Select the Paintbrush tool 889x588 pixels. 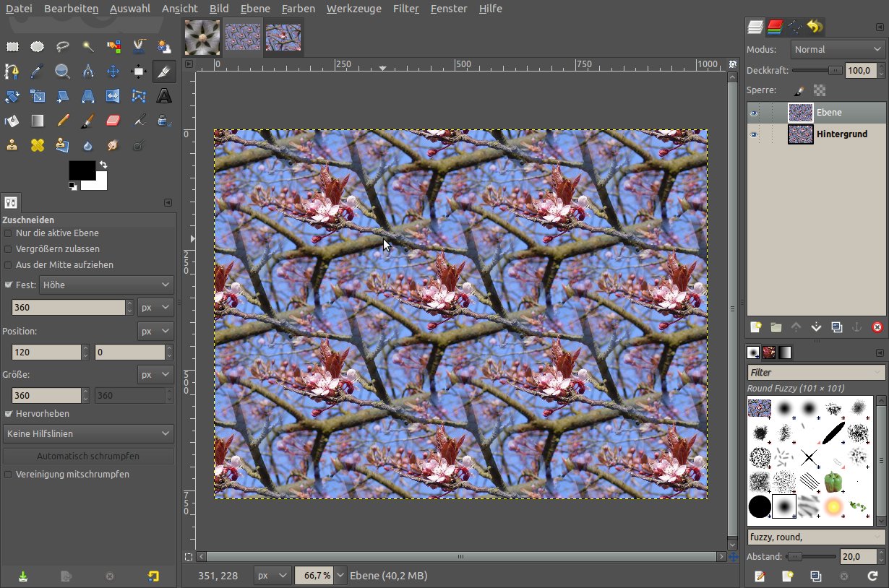click(87, 121)
